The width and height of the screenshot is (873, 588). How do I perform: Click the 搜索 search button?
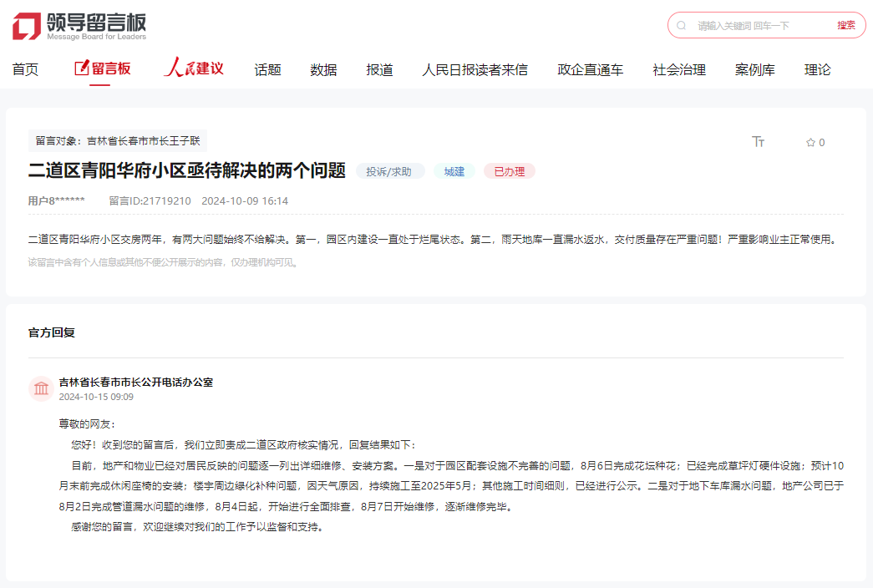pos(846,25)
